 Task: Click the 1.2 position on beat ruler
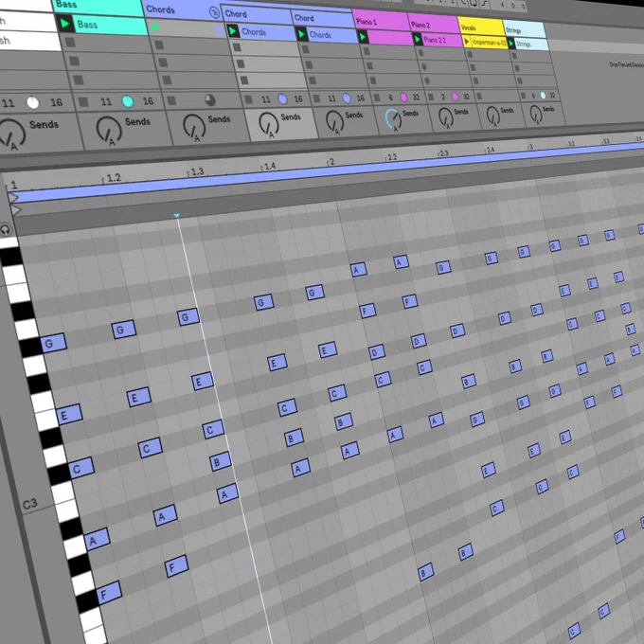click(114, 177)
